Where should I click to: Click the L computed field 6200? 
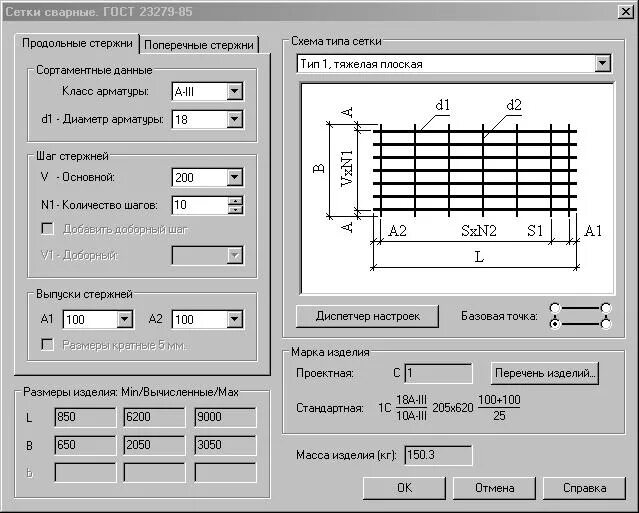coord(154,417)
